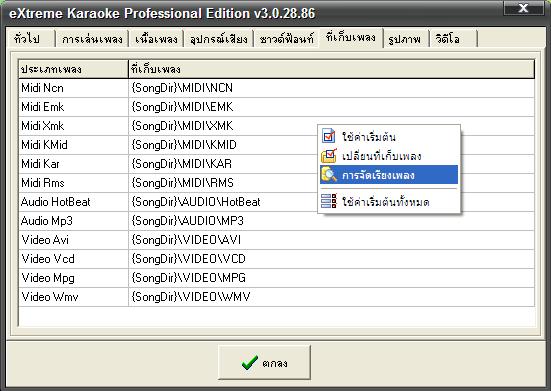Click path {SongDir}\VIDEO\AVI
Image resolution: width=551 pixels, height=391 pixels.
186,240
